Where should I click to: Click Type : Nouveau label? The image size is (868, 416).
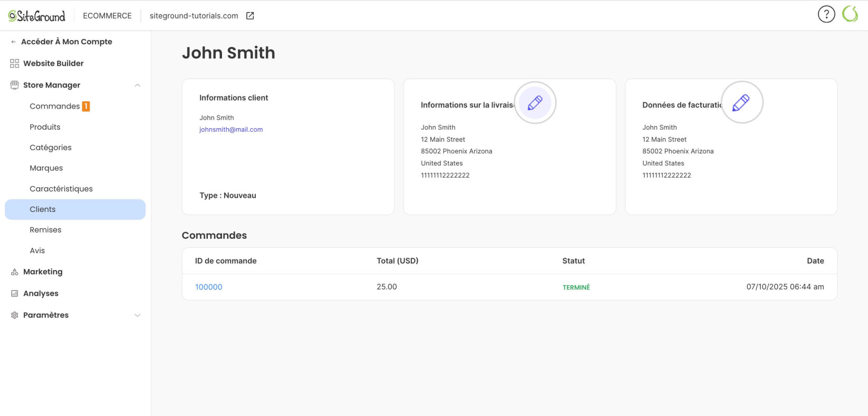228,196
